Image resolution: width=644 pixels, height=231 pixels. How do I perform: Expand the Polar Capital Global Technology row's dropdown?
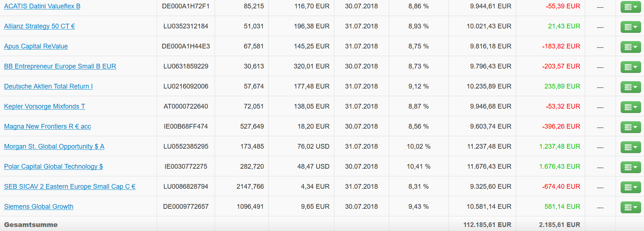point(630,167)
